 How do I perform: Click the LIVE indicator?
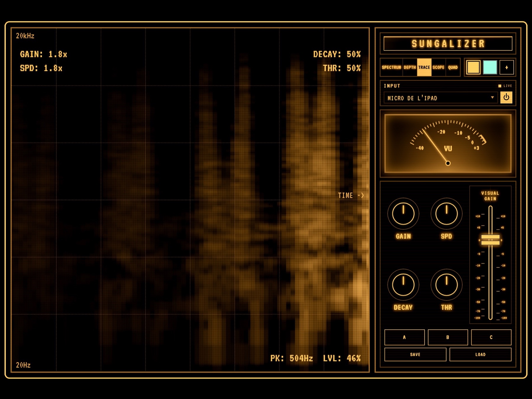pos(505,86)
